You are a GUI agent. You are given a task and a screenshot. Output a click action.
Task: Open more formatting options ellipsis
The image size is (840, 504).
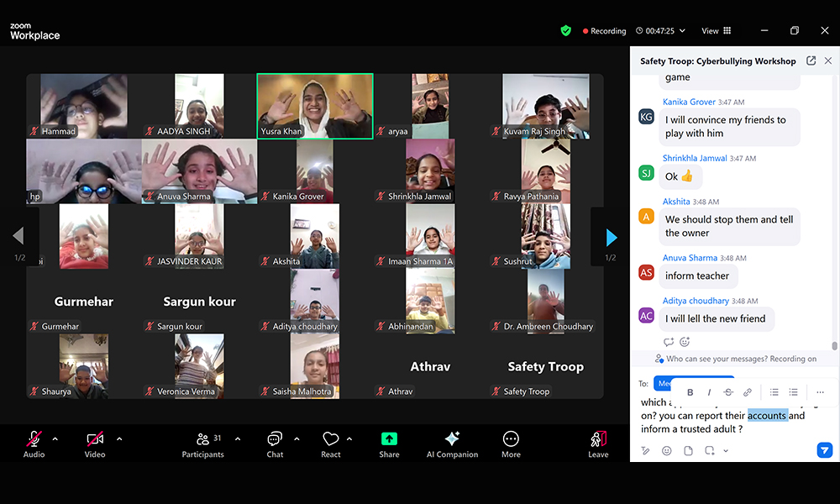click(x=820, y=392)
